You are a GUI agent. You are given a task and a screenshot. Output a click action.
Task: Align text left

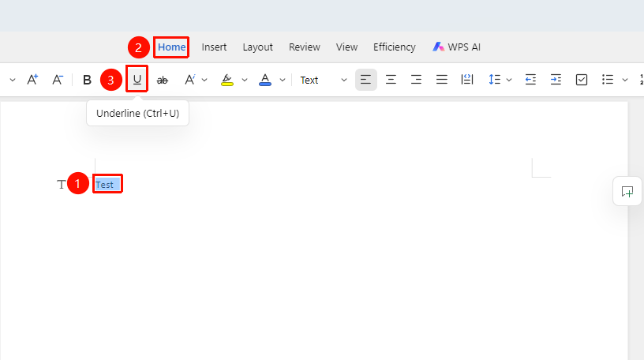[365, 80]
